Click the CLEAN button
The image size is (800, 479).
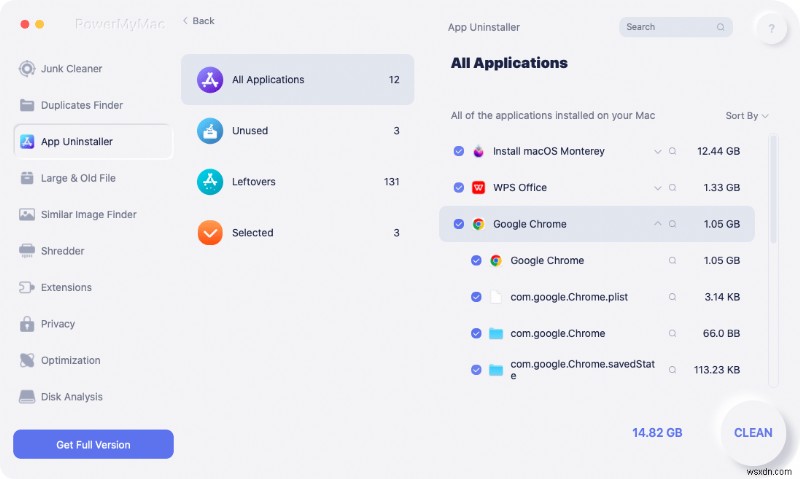point(753,433)
